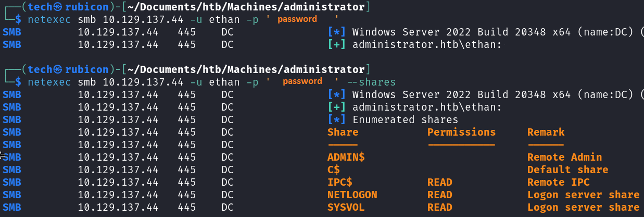Select the SYSVOL share name
The width and height of the screenshot is (644, 217).
346,208
